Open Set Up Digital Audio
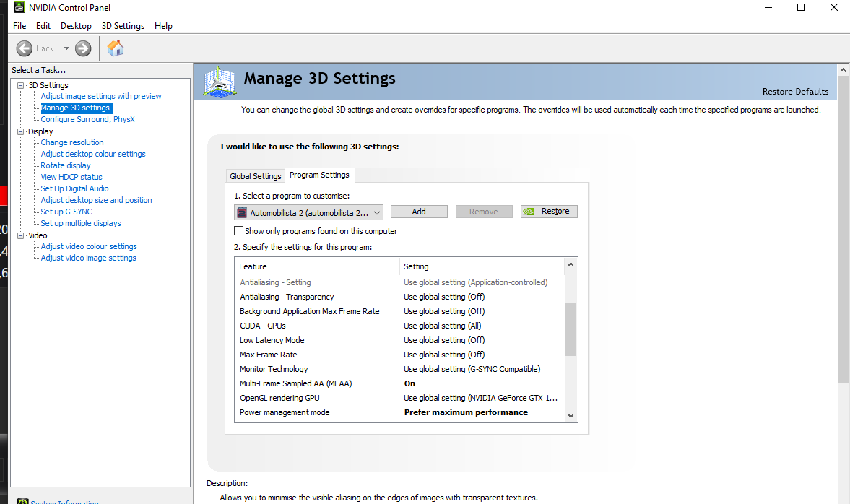The height and width of the screenshot is (504, 850). pos(75,188)
